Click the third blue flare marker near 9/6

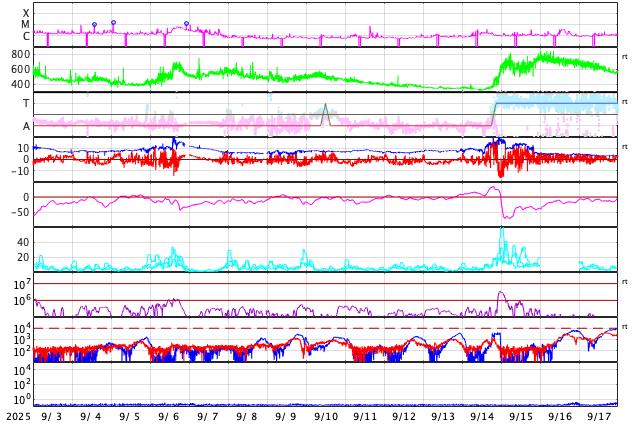tap(186, 23)
